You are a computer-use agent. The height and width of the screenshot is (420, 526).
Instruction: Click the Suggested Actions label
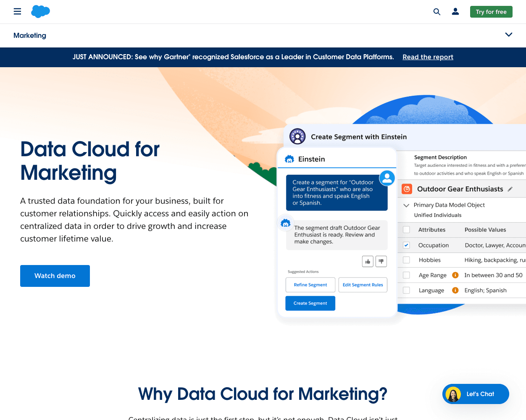coord(303,272)
